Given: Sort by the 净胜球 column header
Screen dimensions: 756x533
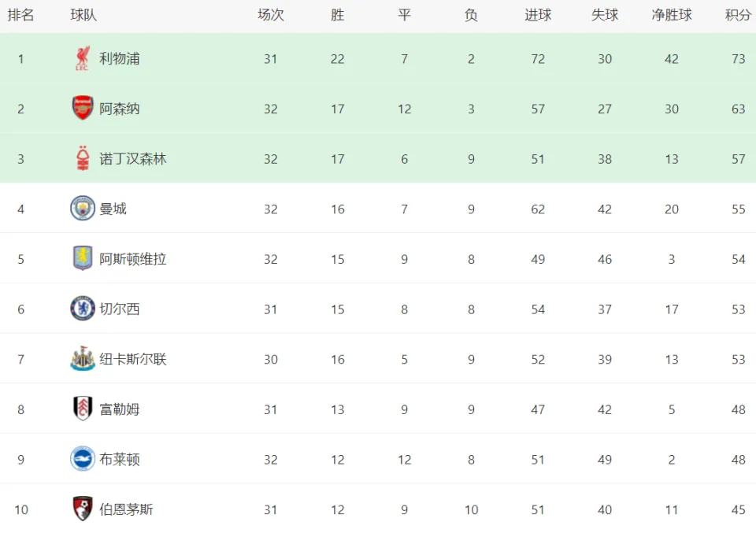Looking at the screenshot, I should tap(672, 15).
